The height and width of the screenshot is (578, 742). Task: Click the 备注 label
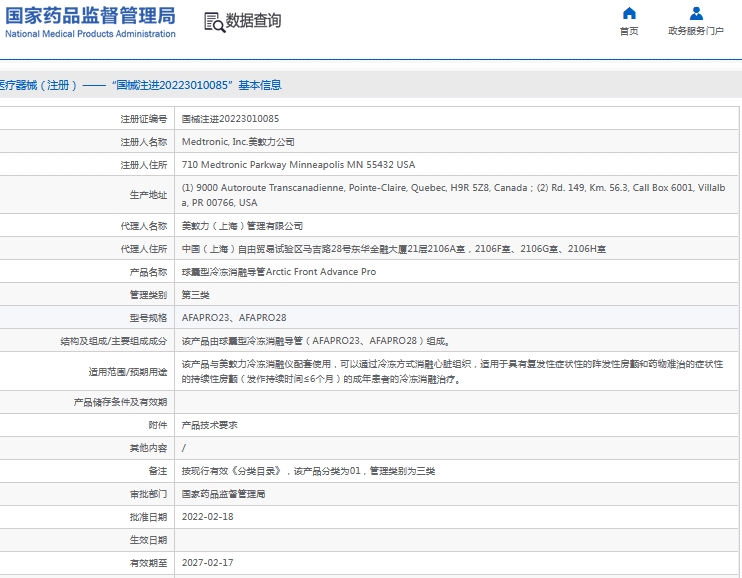click(x=158, y=471)
